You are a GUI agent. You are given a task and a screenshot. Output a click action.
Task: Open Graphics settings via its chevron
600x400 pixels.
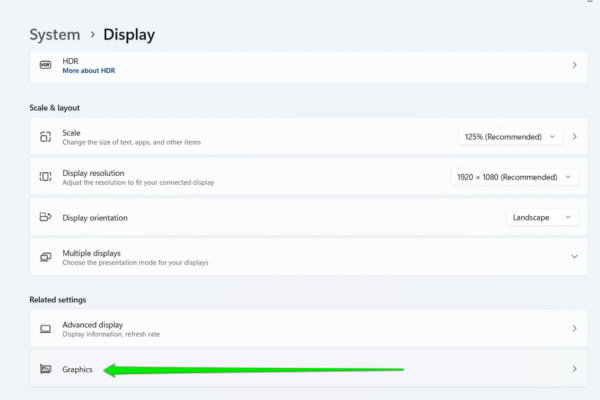pyautogui.click(x=574, y=369)
